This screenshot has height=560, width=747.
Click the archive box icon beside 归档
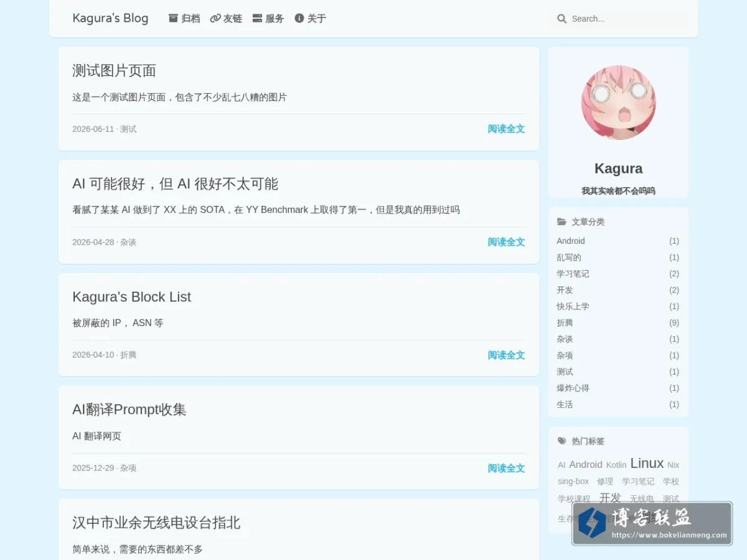coord(173,18)
